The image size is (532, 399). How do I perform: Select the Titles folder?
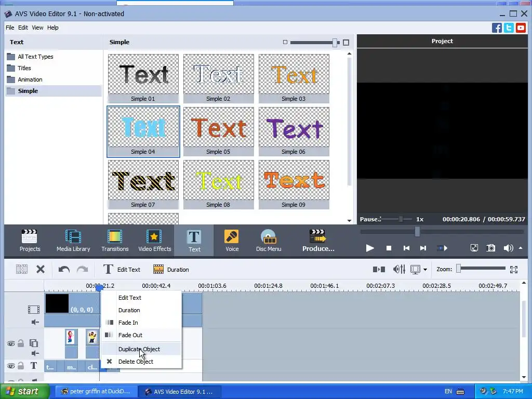coord(24,68)
